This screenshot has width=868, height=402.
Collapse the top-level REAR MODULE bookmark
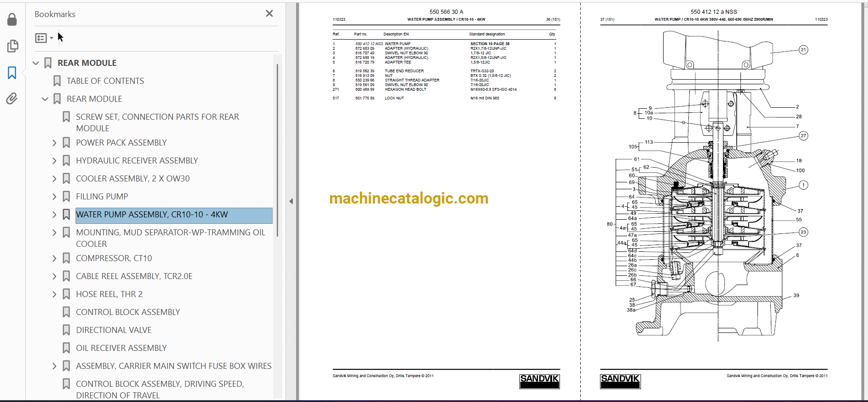point(36,63)
